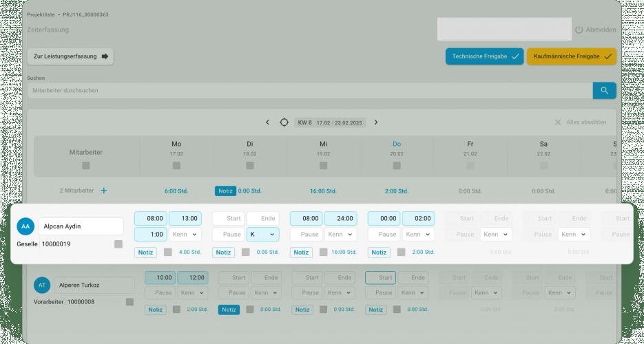Open Alpcan Aydin's Wednesday Kenn dropdown
644x344 pixels.
point(341,235)
